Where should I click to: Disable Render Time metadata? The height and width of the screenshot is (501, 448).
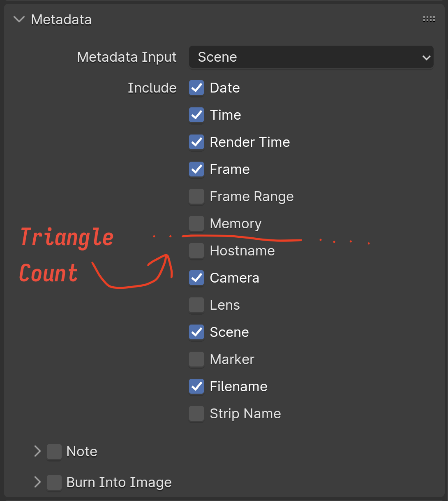click(x=196, y=142)
